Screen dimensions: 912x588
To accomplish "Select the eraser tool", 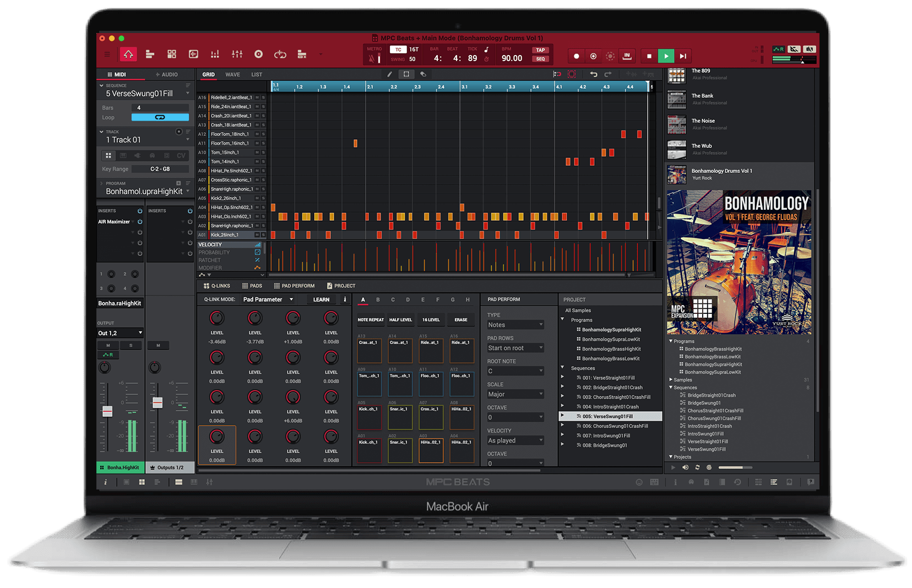I will point(423,74).
